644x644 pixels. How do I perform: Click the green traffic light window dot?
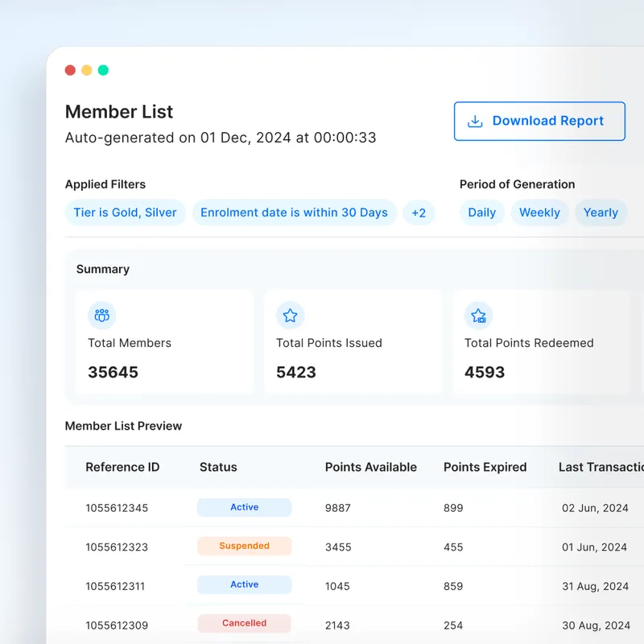coord(103,70)
